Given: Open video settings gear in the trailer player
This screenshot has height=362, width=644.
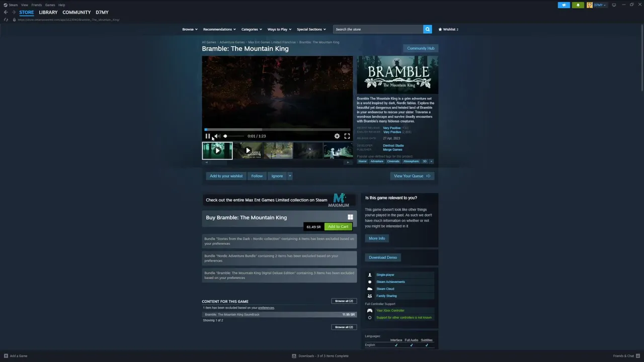Looking at the screenshot, I should pos(337,136).
